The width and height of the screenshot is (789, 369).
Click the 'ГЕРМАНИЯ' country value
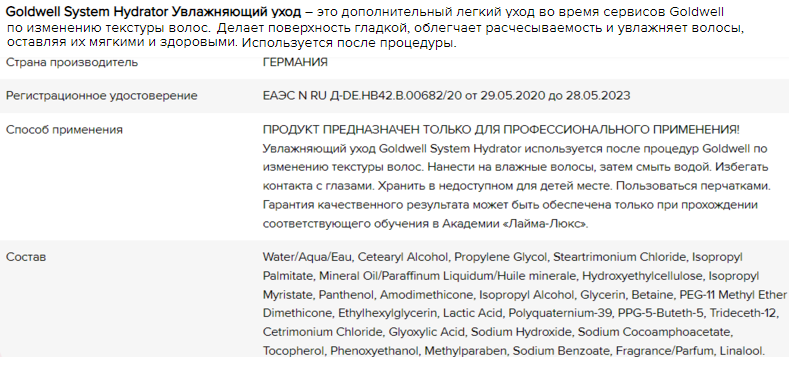click(295, 62)
